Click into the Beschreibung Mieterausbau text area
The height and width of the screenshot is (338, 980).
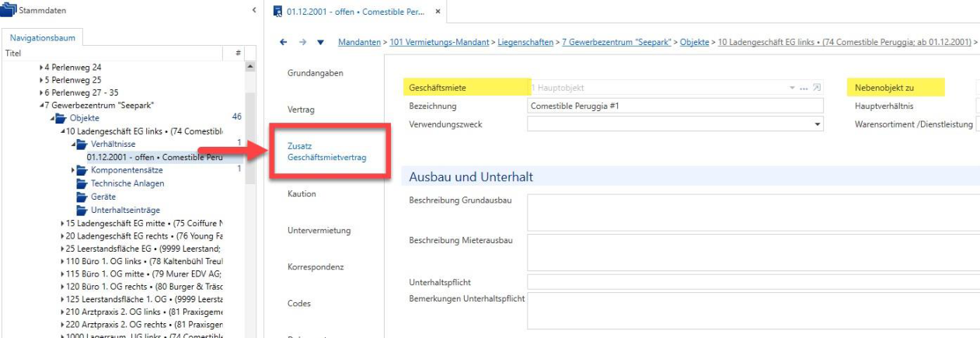(x=753, y=252)
